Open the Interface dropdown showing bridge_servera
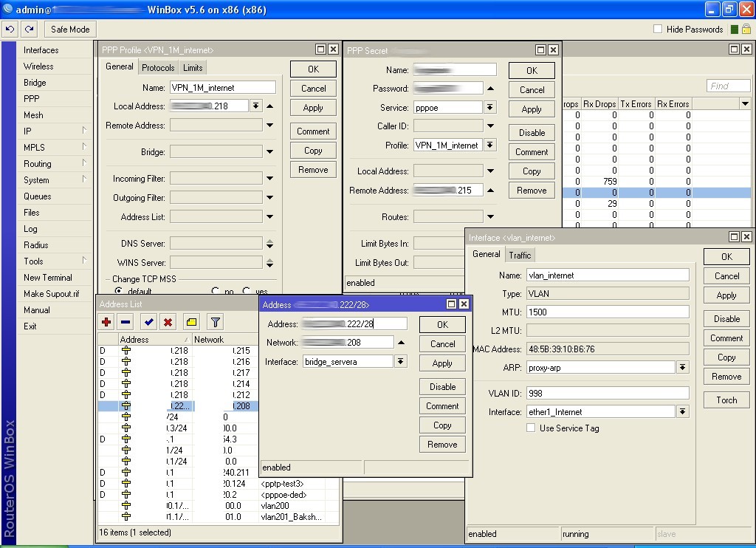This screenshot has width=756, height=548. point(401,362)
